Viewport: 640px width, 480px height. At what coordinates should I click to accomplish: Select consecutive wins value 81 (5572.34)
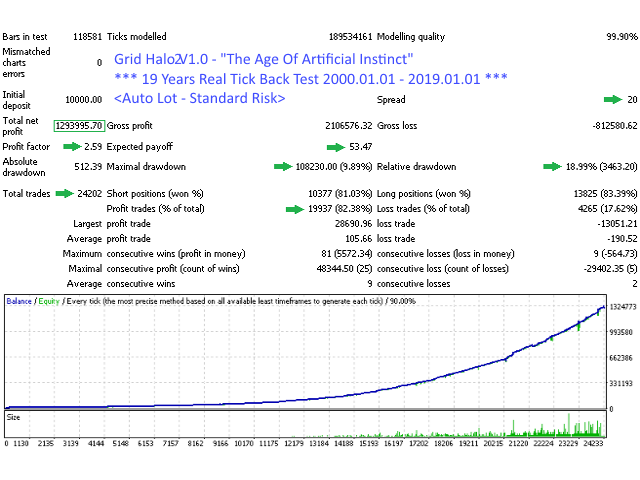coord(347,254)
